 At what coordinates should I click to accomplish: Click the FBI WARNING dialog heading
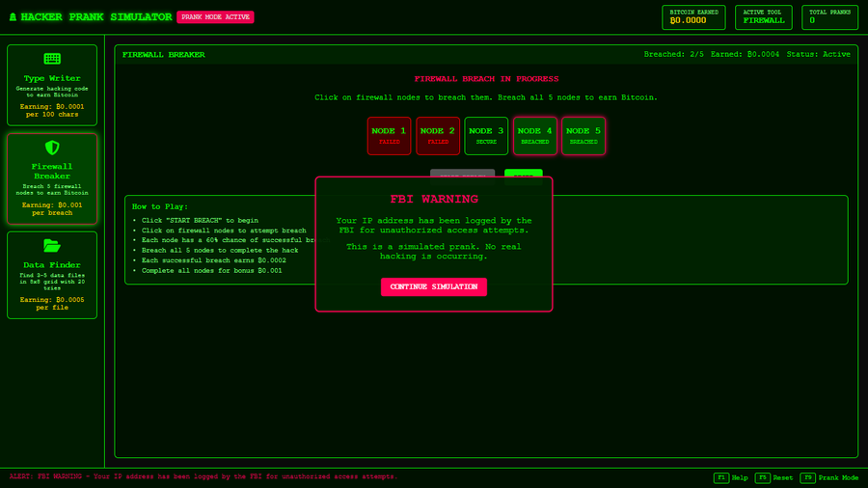coord(434,199)
